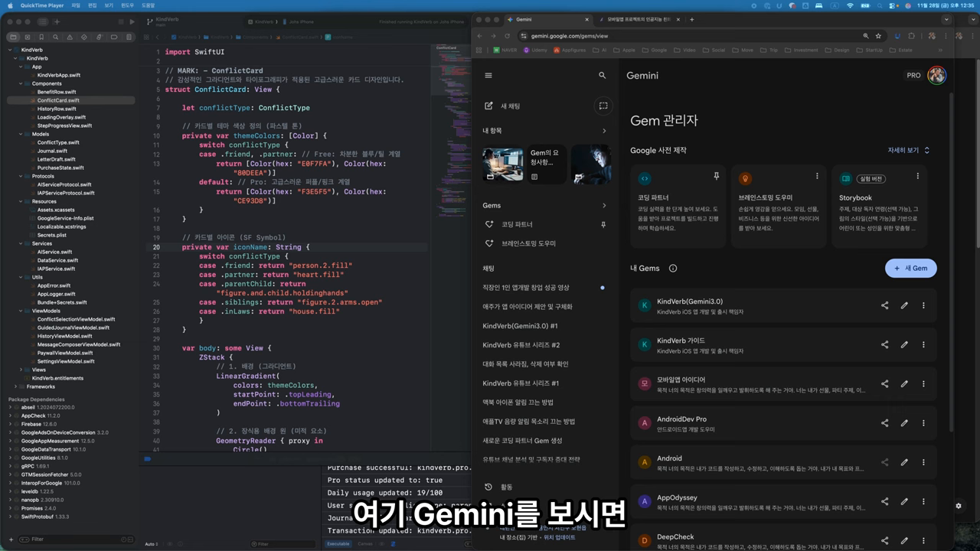Viewport: 980px width, 551px height.
Task: Click Xcode Stop square button
Action: pyautogui.click(x=119, y=21)
